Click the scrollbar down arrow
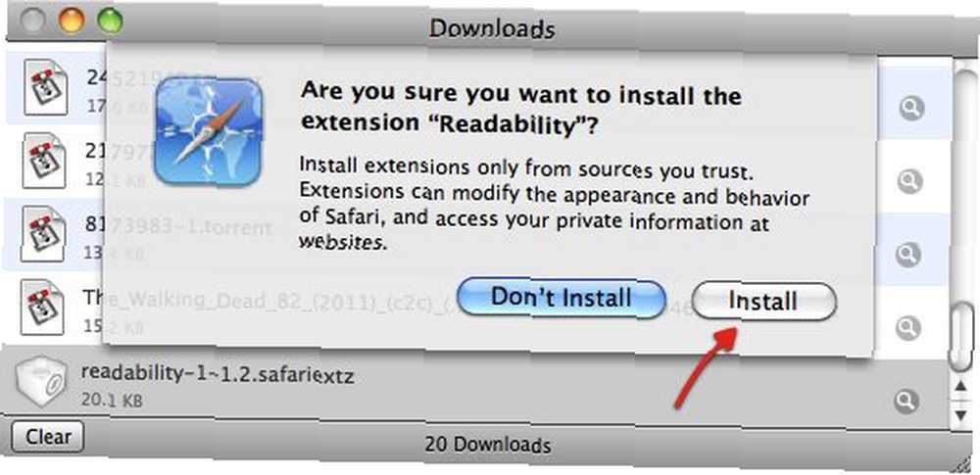Viewport: 980px width, 475px height. coord(961,414)
